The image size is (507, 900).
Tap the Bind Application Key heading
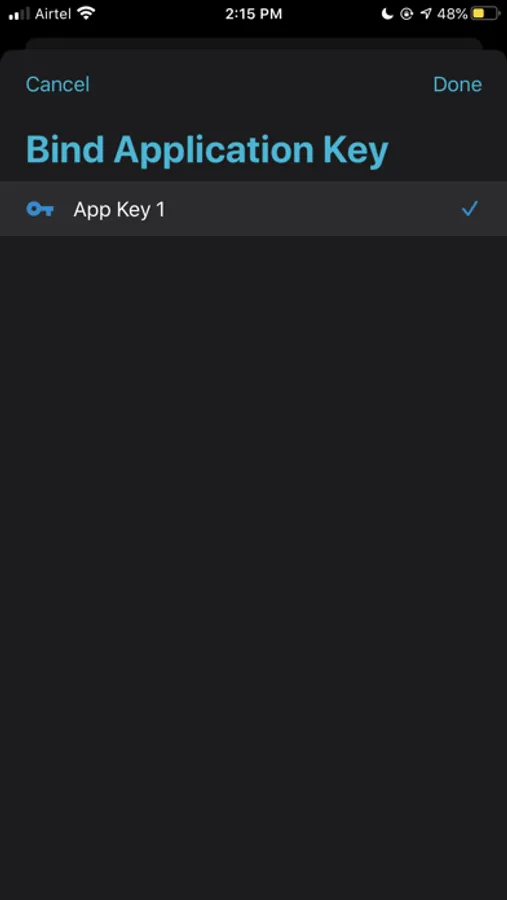pyautogui.click(x=207, y=150)
